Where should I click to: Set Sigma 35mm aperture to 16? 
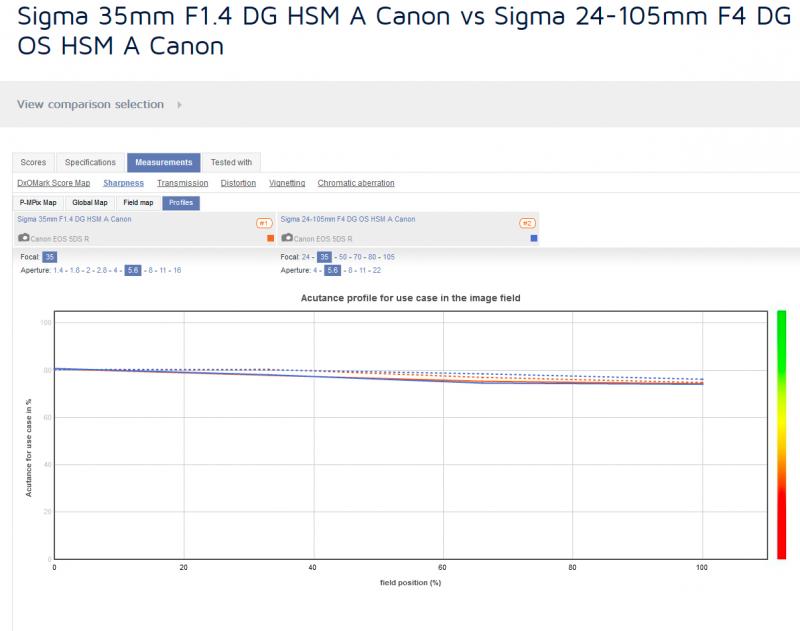177,270
